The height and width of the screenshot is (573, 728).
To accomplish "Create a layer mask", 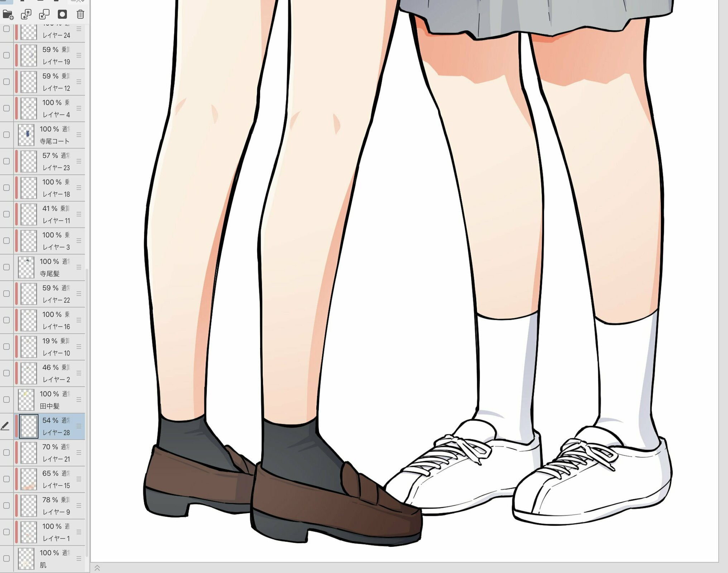I will pyautogui.click(x=62, y=14).
